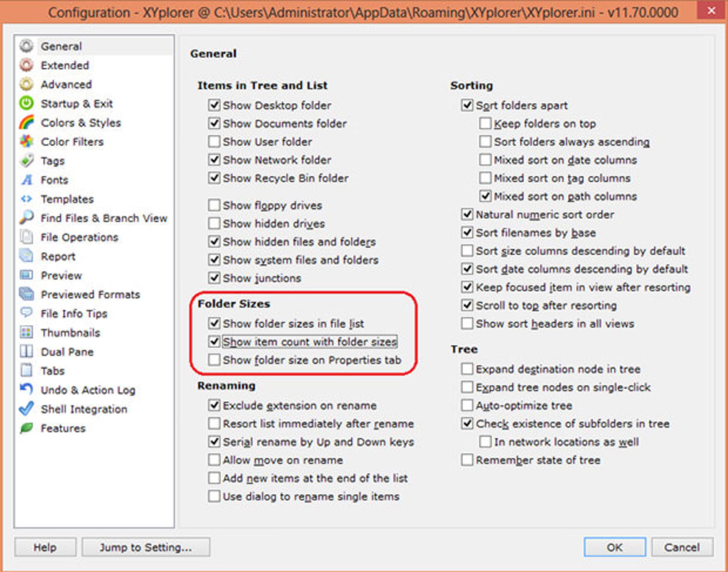The image size is (728, 572).
Task: Click the Tabs page icon
Action: (x=27, y=371)
